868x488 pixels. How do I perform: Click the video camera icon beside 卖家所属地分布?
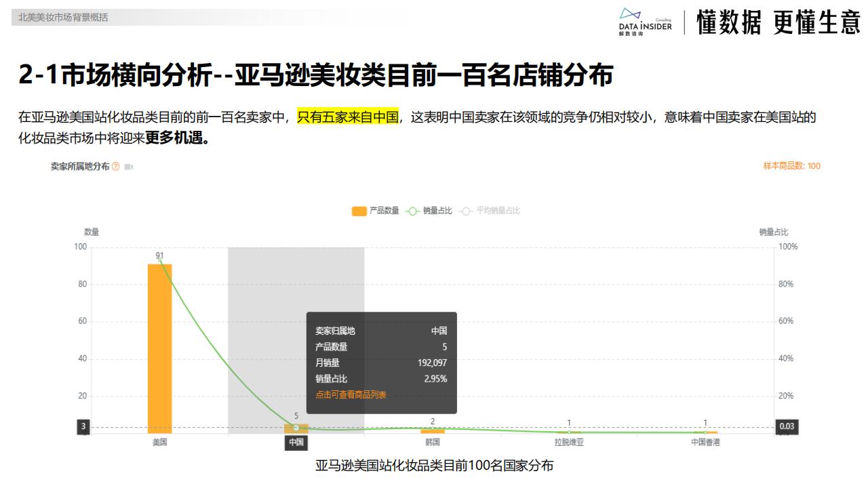pyautogui.click(x=129, y=167)
